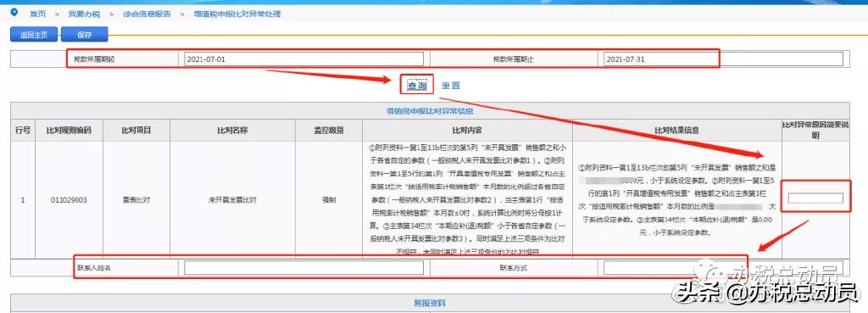Open 我要办税 breadcrumb link
Image resolution: width=868 pixels, height=313 pixels.
click(84, 14)
